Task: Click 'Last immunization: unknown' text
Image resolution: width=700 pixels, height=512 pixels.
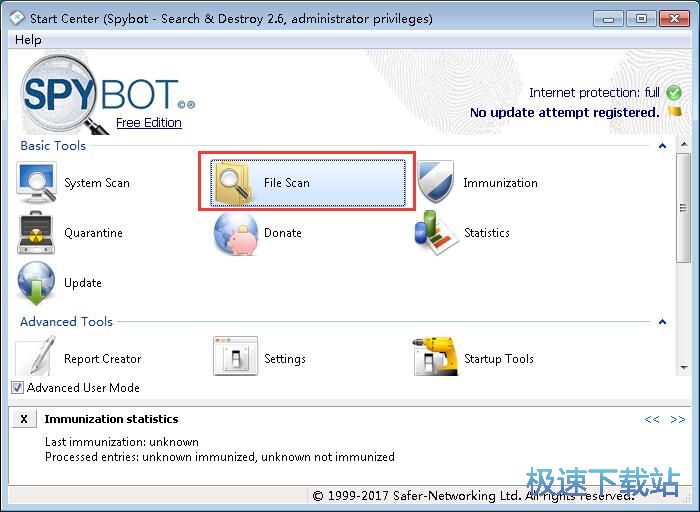Action: pos(122,442)
